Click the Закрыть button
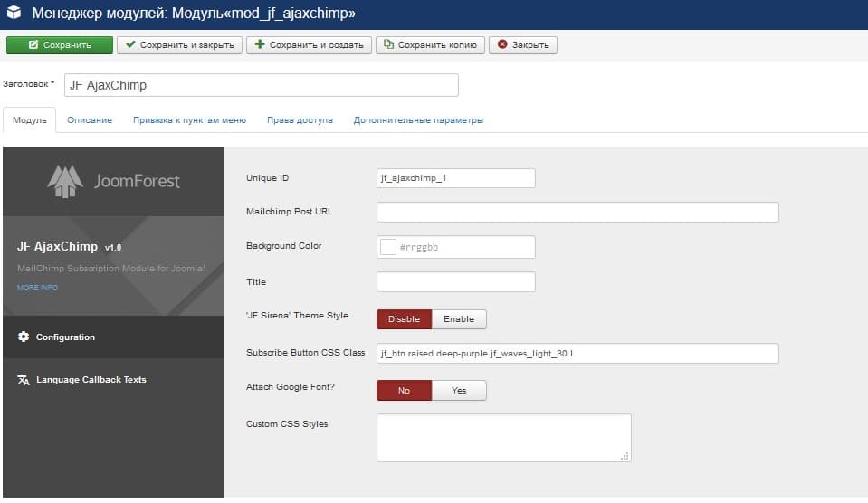Screen dimensions: 868x503 (x=523, y=45)
